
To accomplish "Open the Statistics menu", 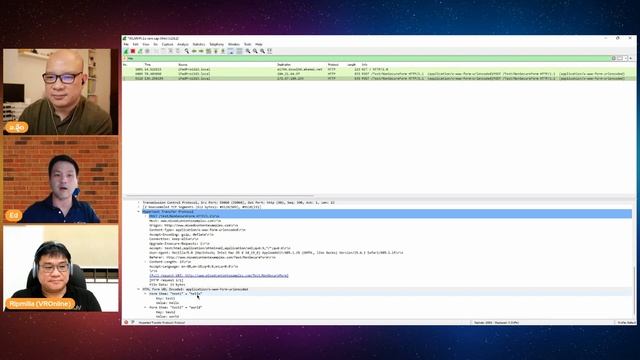I will coord(199,44).
